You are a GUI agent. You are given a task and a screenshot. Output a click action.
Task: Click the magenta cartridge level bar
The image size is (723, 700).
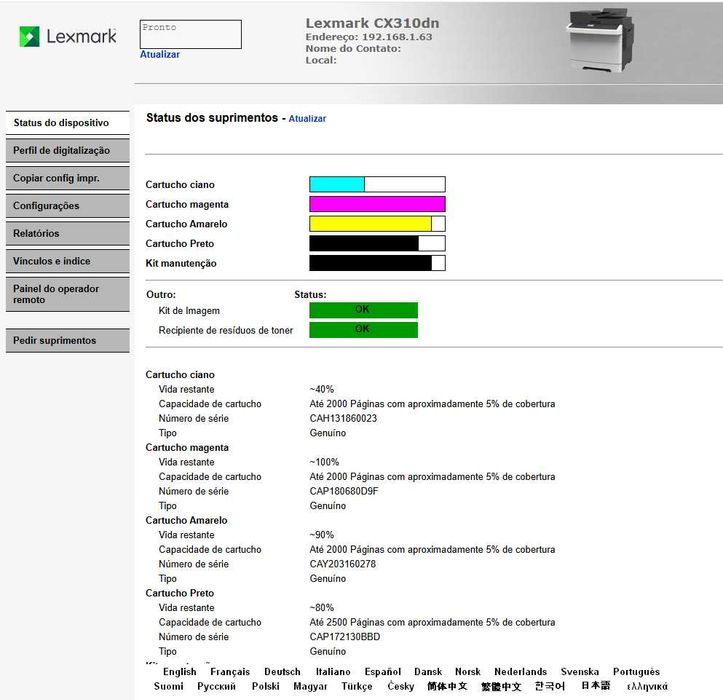377,204
